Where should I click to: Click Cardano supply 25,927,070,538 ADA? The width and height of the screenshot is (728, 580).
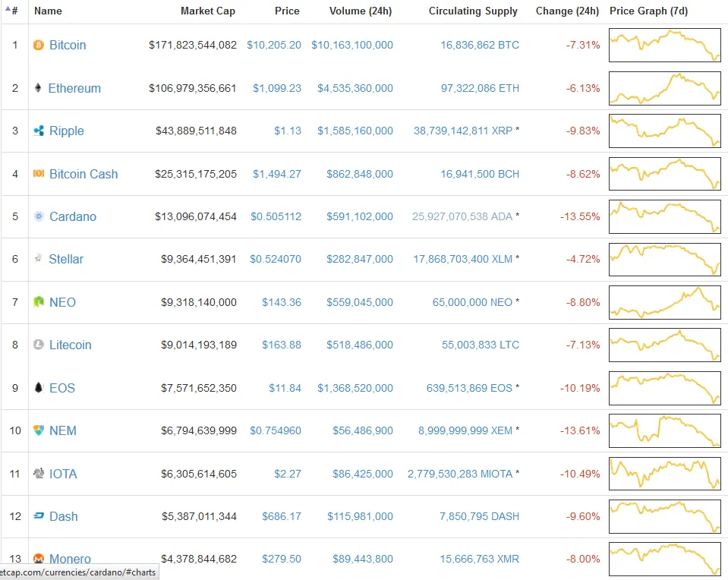point(462,217)
